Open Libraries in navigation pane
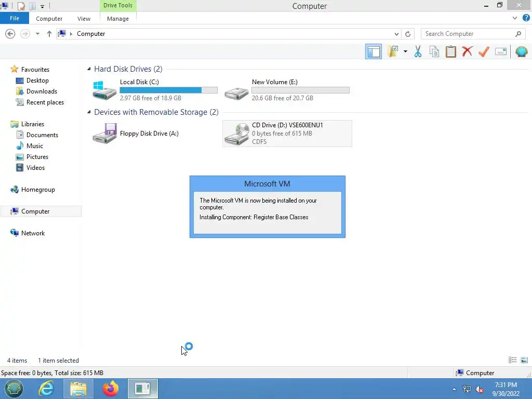The image size is (532, 399). (33, 124)
